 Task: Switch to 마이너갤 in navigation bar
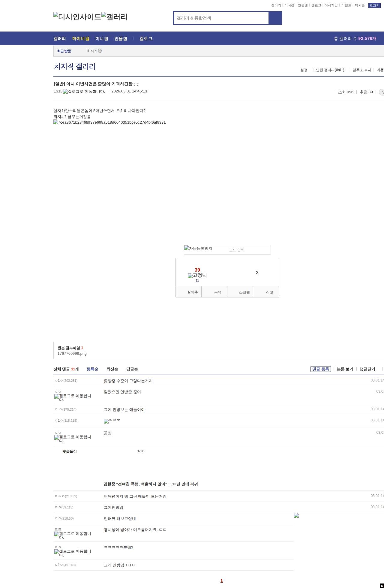(x=81, y=39)
